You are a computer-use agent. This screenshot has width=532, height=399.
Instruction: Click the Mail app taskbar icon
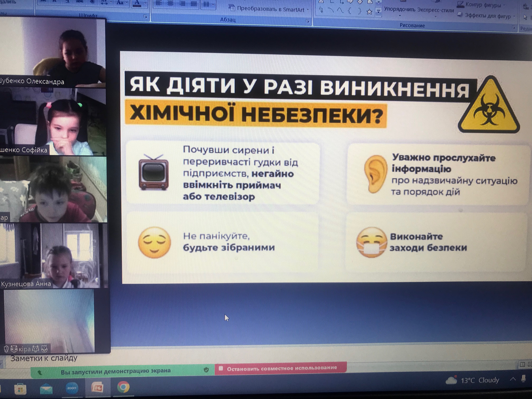46,389
